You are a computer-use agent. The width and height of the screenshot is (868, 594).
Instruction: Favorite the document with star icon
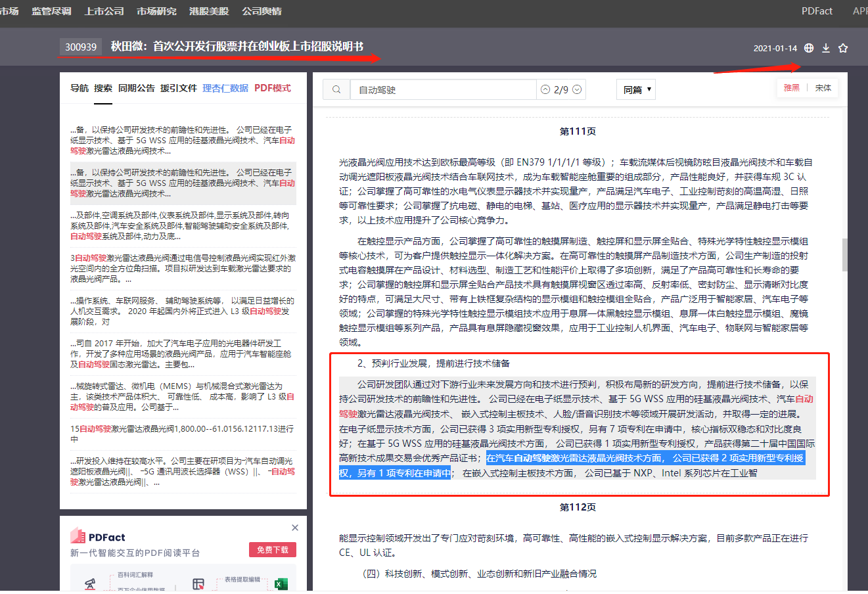[x=843, y=48]
